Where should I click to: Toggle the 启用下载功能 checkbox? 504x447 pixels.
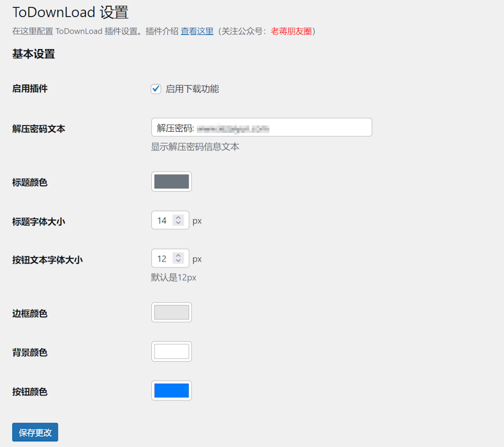pyautogui.click(x=156, y=88)
